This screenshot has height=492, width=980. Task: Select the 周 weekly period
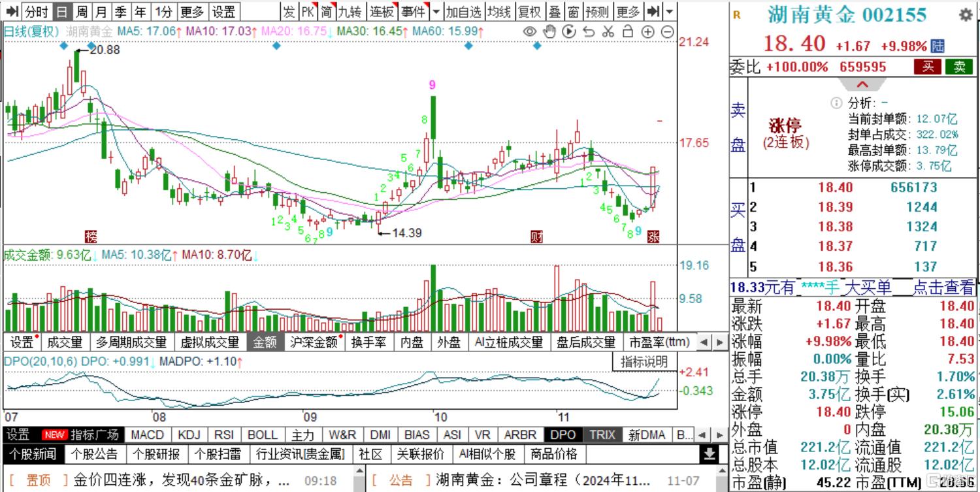[x=82, y=11]
